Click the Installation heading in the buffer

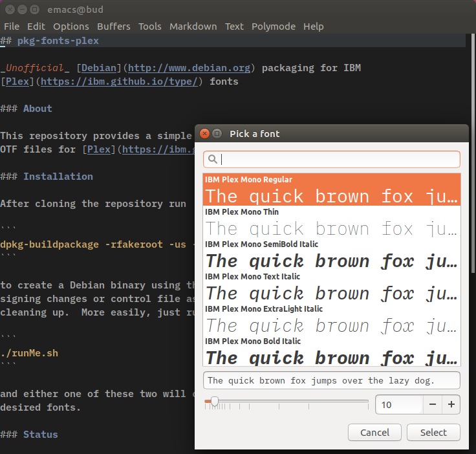click(x=58, y=177)
